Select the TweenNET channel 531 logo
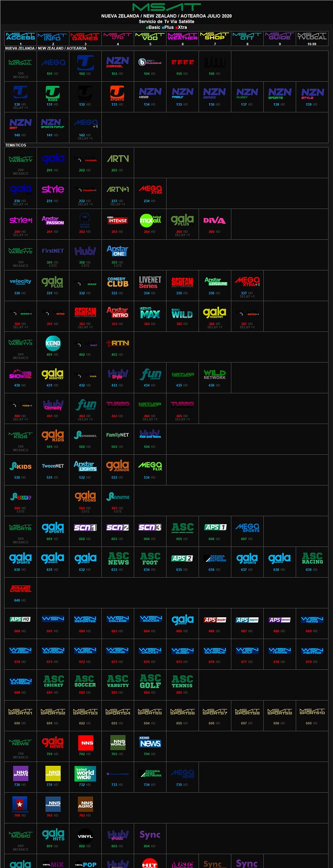 pyautogui.click(x=53, y=466)
